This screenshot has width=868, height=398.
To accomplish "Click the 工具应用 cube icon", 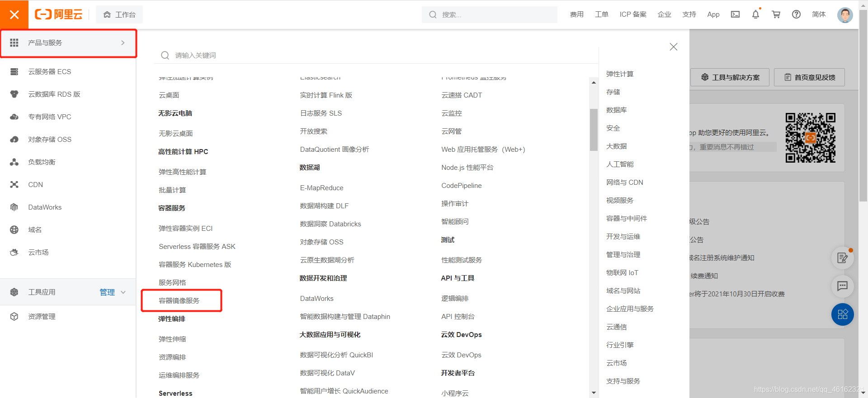I will 14,292.
